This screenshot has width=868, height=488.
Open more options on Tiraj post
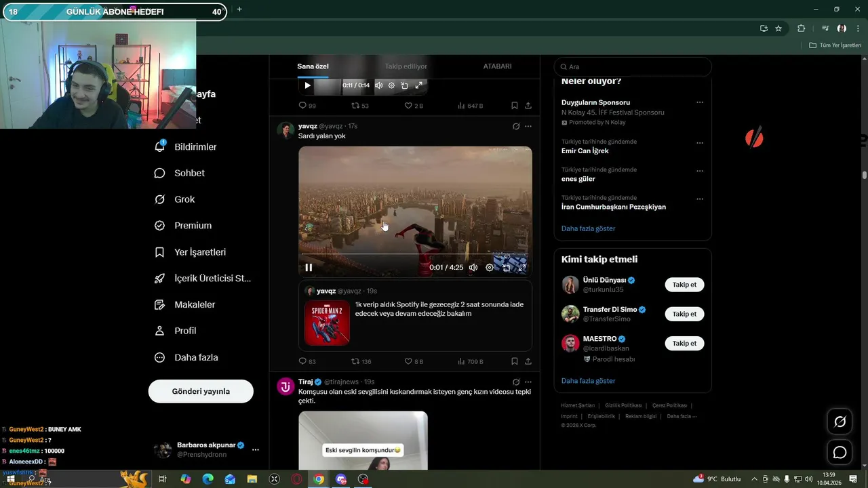pos(528,382)
